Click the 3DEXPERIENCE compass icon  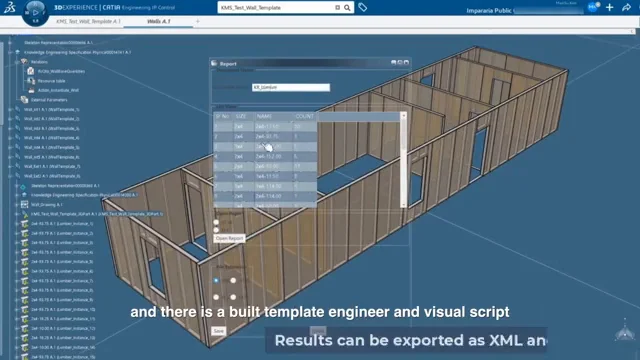(x=35, y=12)
